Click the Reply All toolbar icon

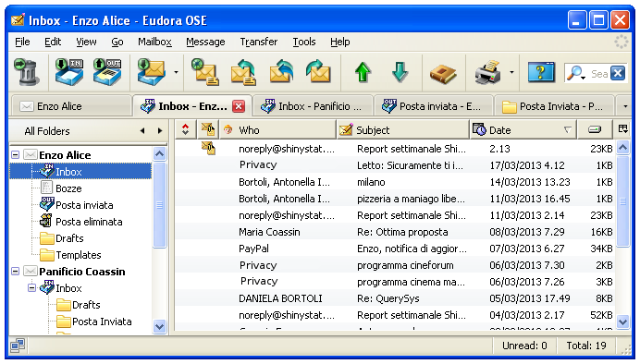click(282, 72)
